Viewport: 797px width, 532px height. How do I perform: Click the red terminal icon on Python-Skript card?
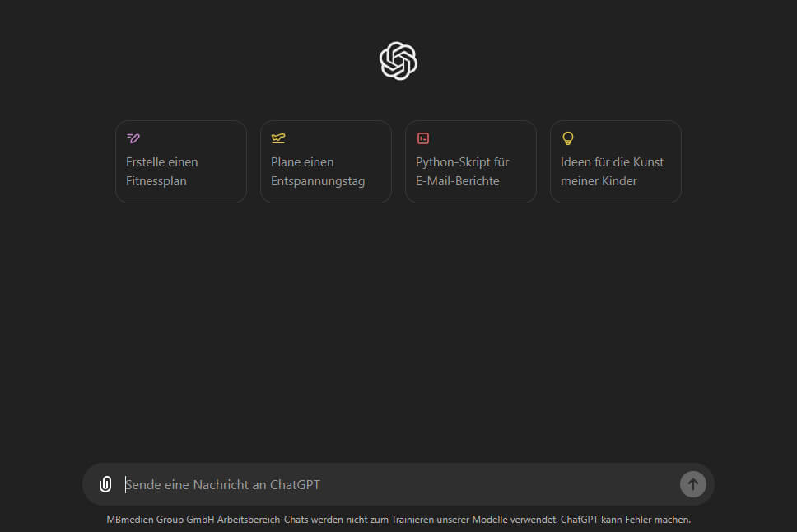[423, 138]
